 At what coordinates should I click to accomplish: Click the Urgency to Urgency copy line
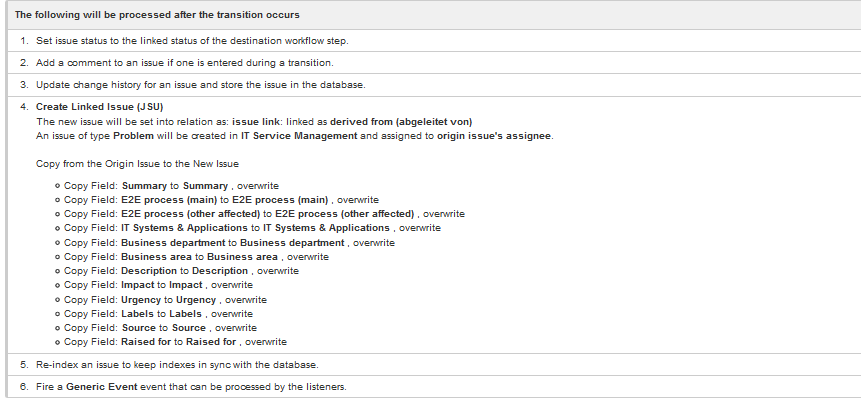point(165,300)
